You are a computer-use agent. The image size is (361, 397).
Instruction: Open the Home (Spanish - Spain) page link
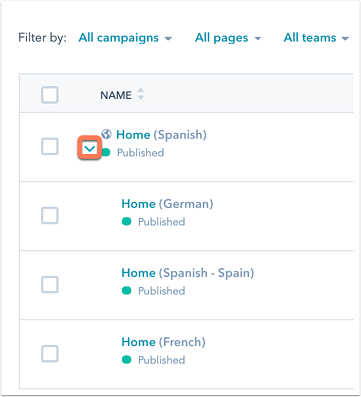pos(188,273)
